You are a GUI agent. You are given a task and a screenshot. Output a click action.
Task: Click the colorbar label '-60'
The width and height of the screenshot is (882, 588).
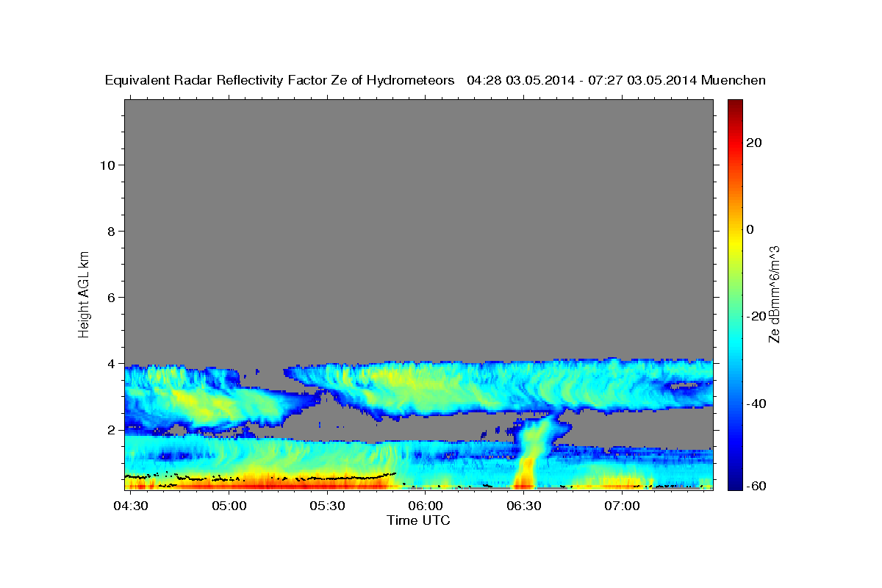(757, 486)
